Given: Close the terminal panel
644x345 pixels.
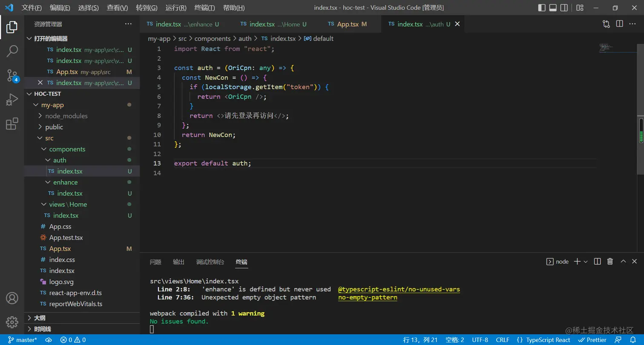Looking at the screenshot, I should 635,262.
